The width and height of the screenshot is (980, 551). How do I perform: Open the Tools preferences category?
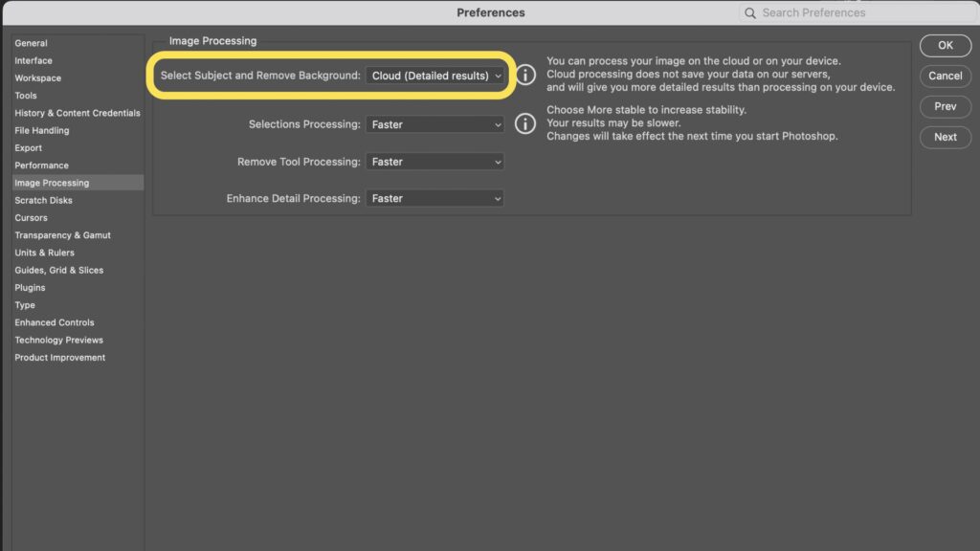pyautogui.click(x=26, y=96)
